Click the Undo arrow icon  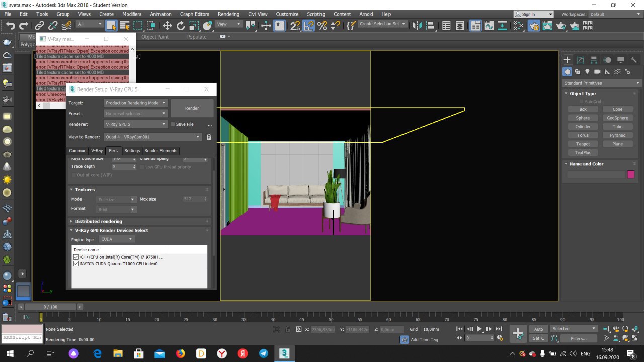(x=10, y=25)
